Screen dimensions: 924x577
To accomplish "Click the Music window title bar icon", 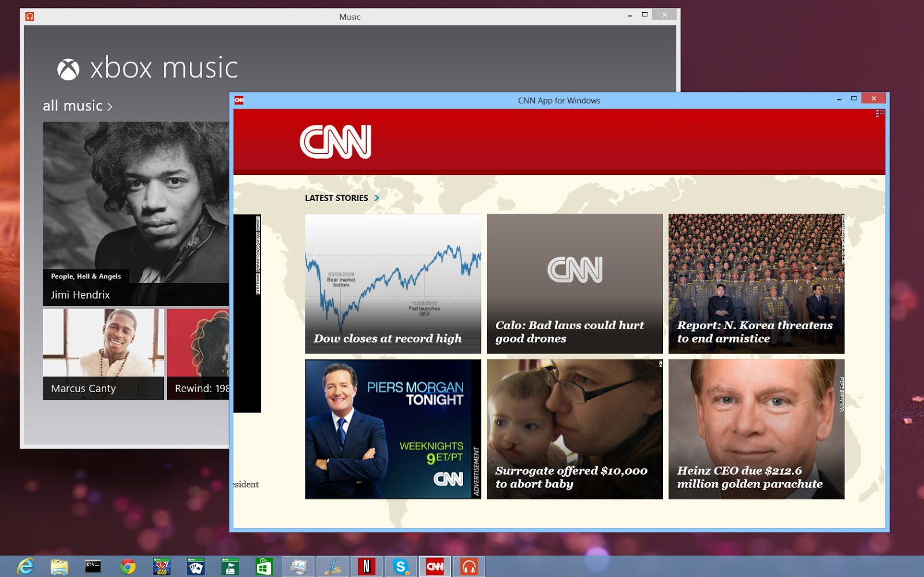I will point(30,17).
